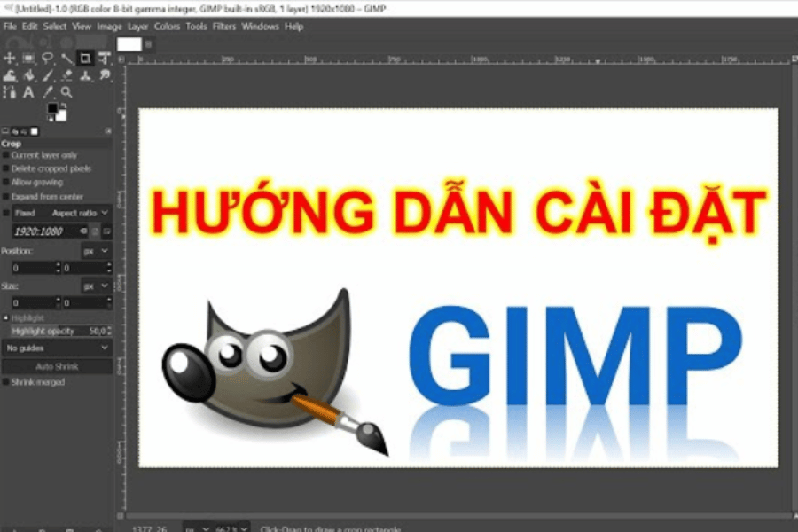Enable 'Expand from center' checkbox
The width and height of the screenshot is (798, 532).
pos(6,196)
